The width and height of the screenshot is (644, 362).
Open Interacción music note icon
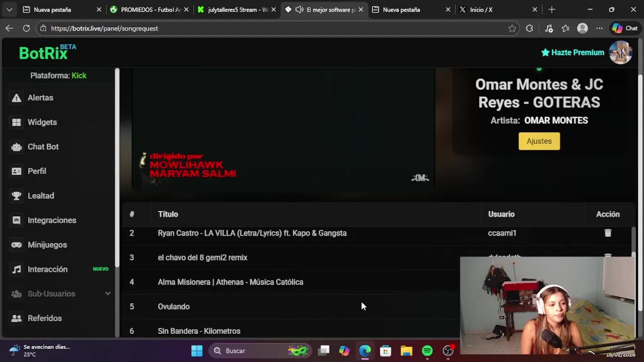click(17, 269)
